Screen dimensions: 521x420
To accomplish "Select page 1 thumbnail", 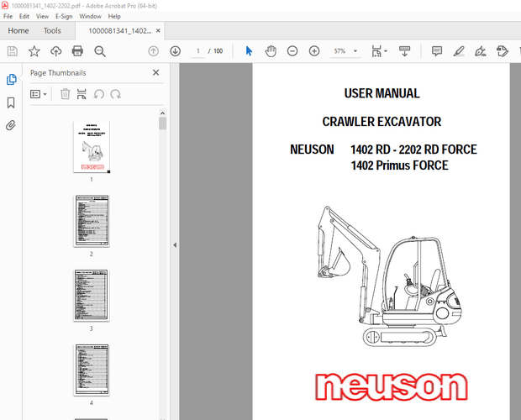I will point(92,147).
